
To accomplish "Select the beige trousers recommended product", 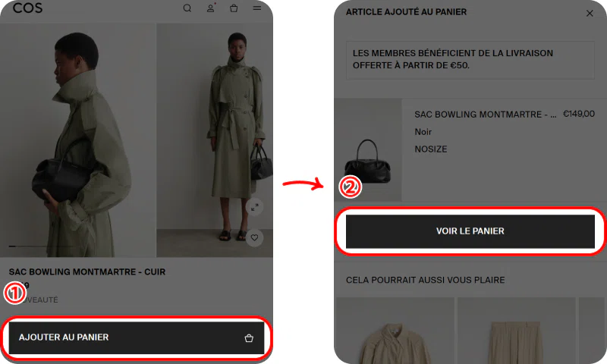I will click(517, 331).
